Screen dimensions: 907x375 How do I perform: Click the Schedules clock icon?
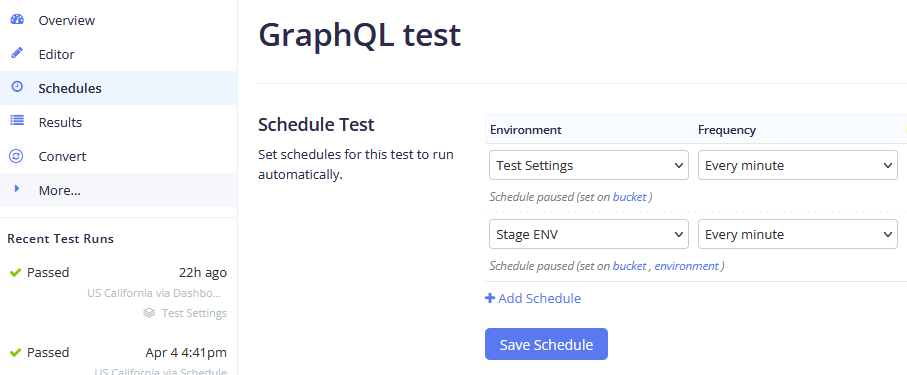pos(17,87)
